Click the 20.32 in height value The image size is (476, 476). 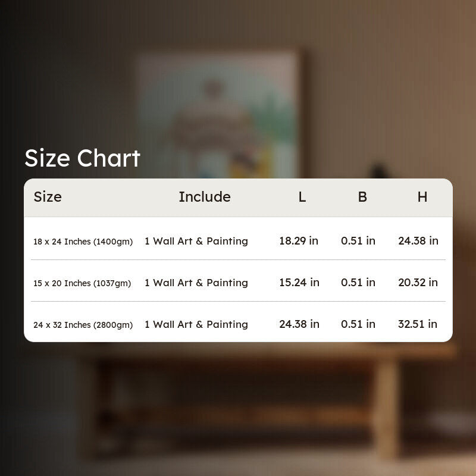[418, 282]
